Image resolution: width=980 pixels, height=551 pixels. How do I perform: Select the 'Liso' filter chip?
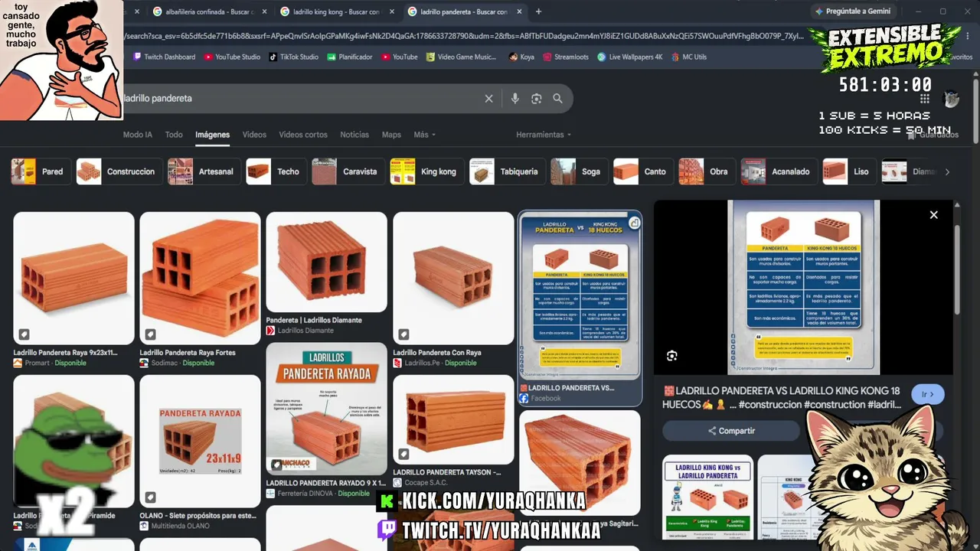tap(849, 171)
